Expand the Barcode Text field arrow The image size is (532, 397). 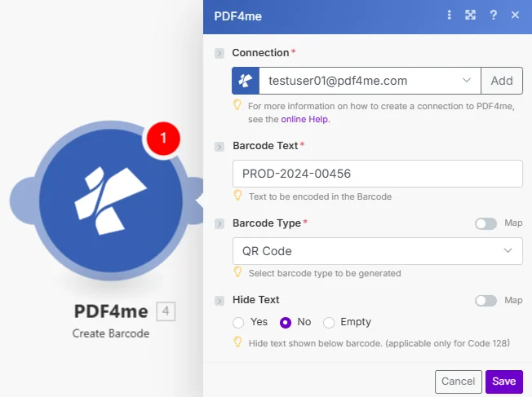(x=219, y=147)
